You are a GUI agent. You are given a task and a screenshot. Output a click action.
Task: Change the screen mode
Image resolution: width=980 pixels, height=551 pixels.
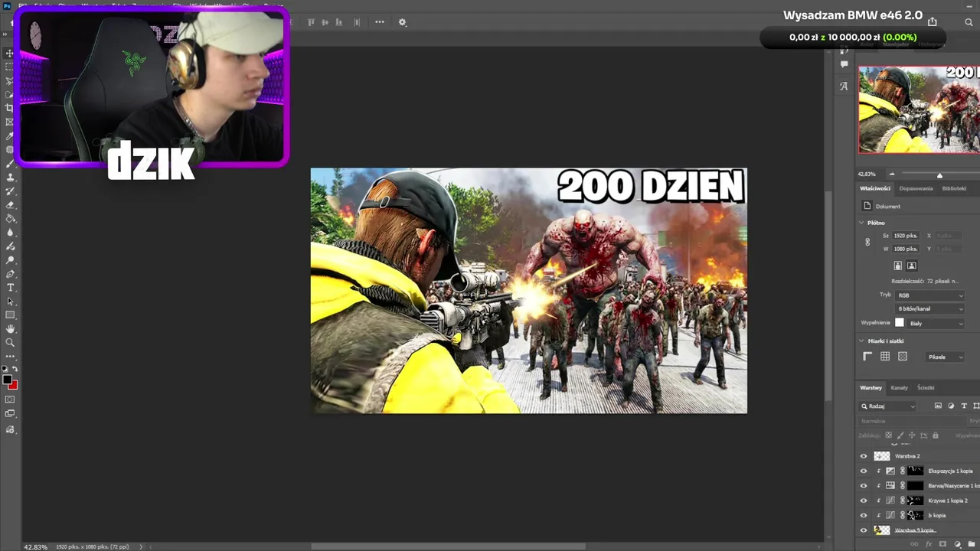pos(10,414)
